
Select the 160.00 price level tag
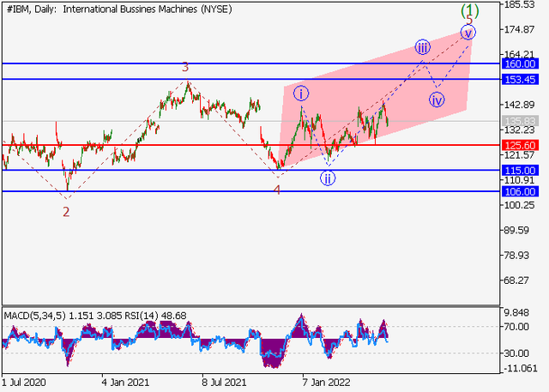521,63
